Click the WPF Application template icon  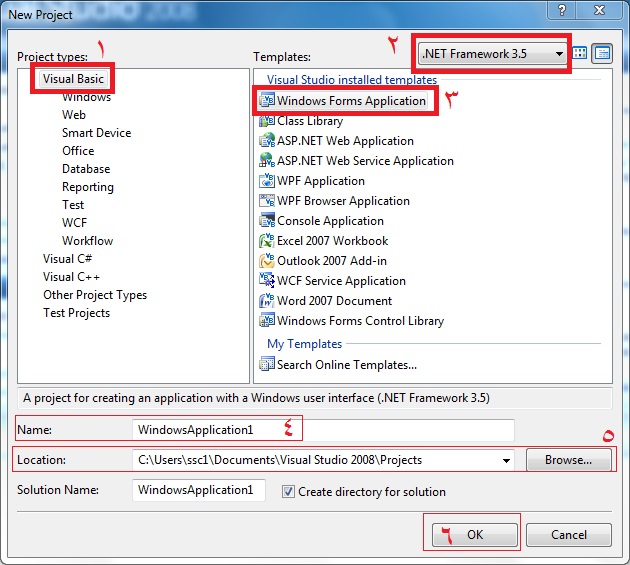[x=267, y=180]
